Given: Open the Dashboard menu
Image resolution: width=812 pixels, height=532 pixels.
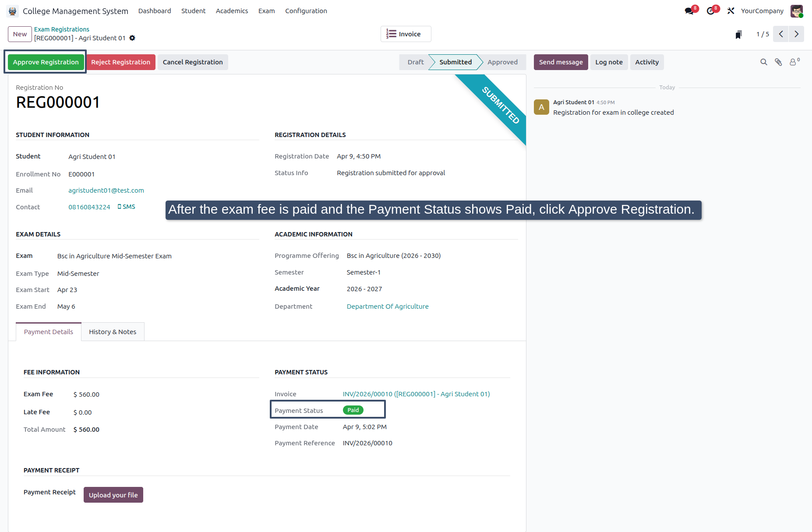Looking at the screenshot, I should pyautogui.click(x=155, y=11).
